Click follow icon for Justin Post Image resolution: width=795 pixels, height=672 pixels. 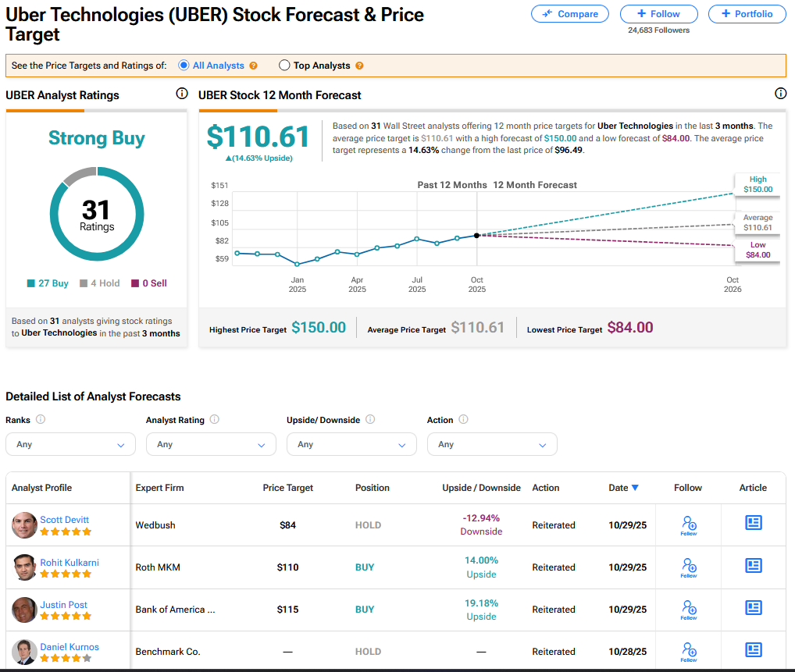point(689,608)
